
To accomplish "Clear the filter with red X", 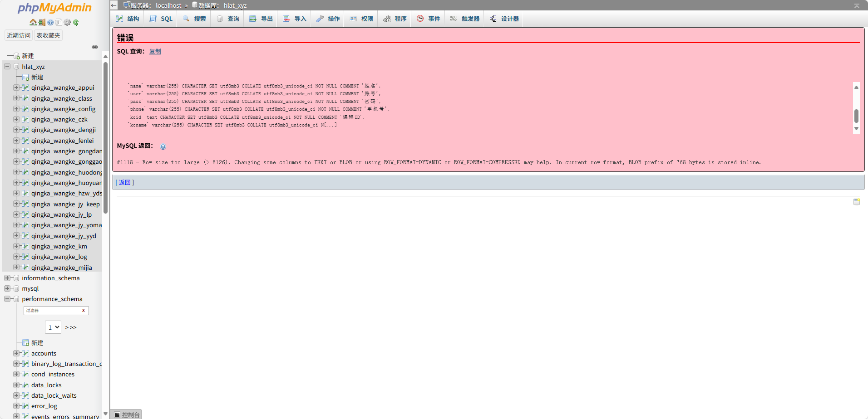I will coord(84,311).
